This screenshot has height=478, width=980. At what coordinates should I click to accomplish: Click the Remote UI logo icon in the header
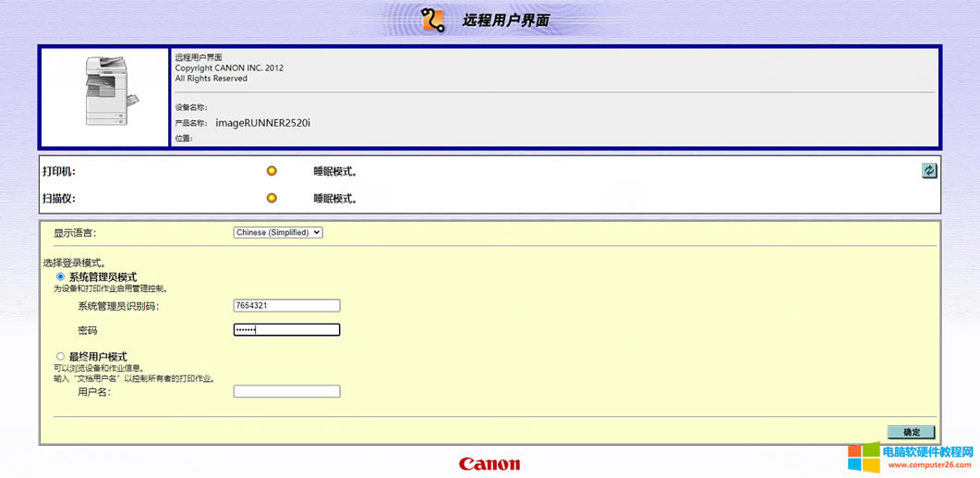pos(433,19)
